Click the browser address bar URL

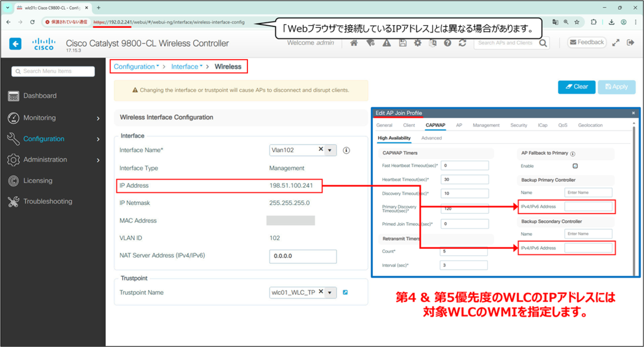click(169, 23)
